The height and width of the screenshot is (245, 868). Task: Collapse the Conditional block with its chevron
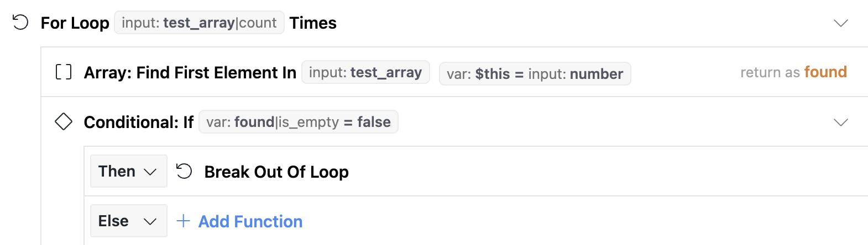[840, 122]
